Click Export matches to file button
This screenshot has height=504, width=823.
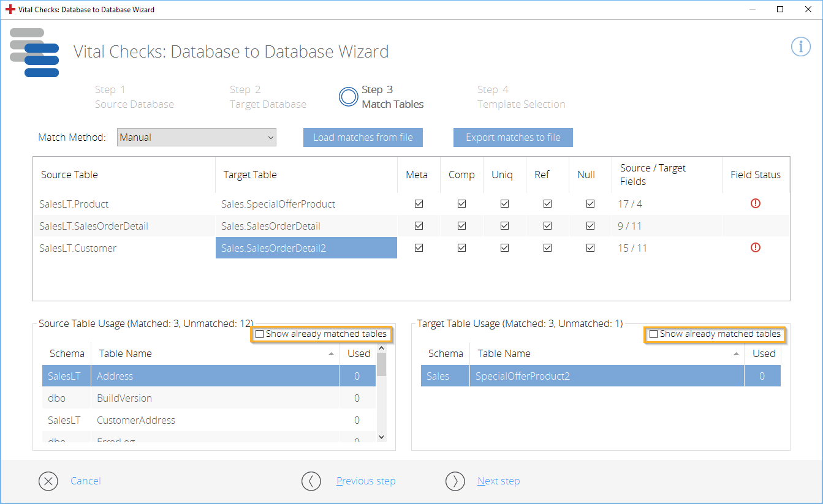513,138
